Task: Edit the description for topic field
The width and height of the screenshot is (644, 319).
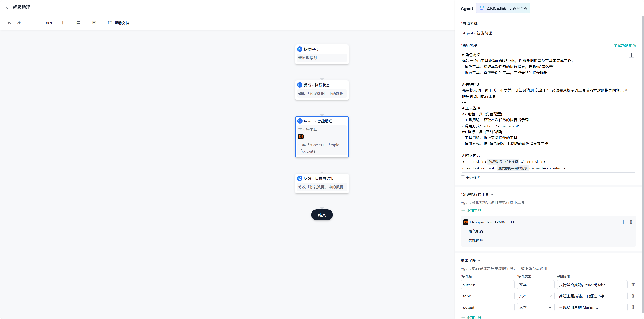Action: [592, 296]
